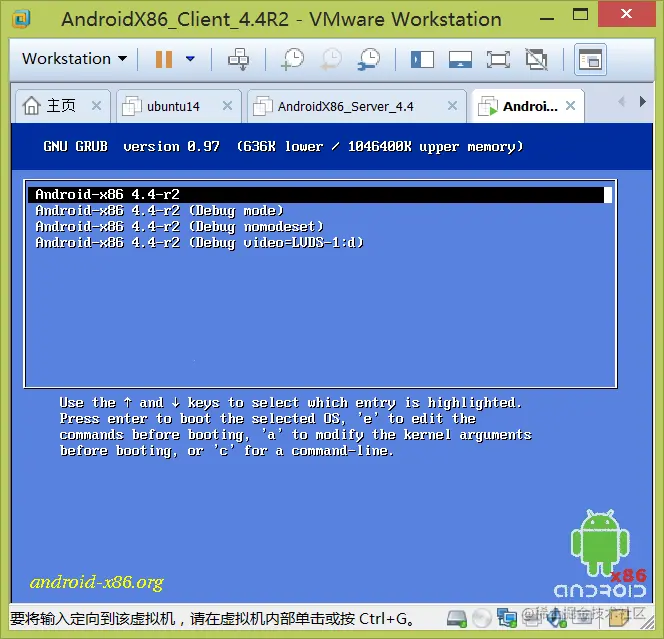This screenshot has height=639, width=664.
Task: Enter full screen mode icon
Action: (498, 59)
